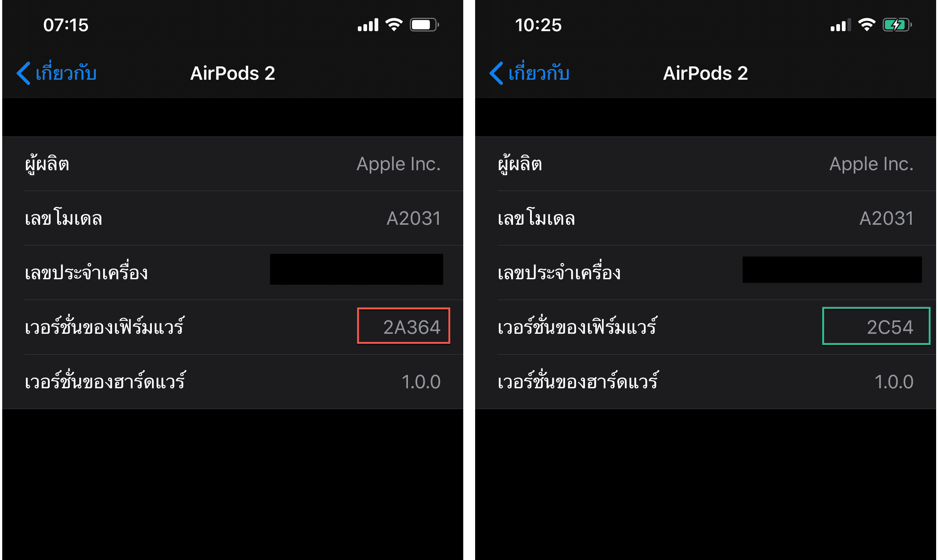Tap firmware version 2A364 in the red box
Image resolution: width=938 pixels, height=560 pixels.
tap(403, 326)
